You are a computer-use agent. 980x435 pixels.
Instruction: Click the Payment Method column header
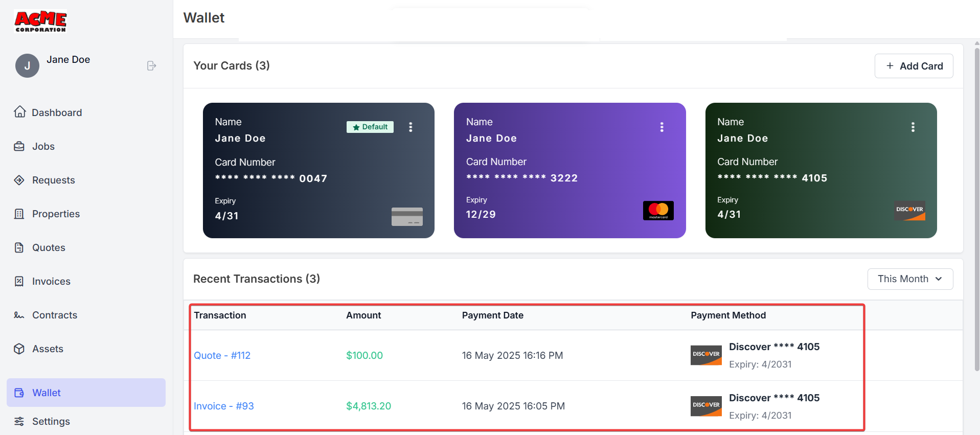[728, 315]
